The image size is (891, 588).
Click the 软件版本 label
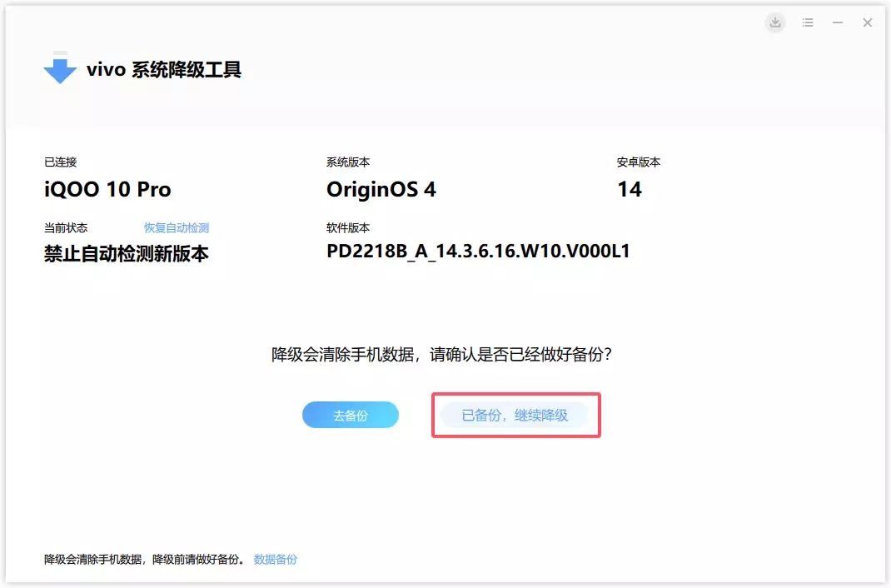(348, 228)
